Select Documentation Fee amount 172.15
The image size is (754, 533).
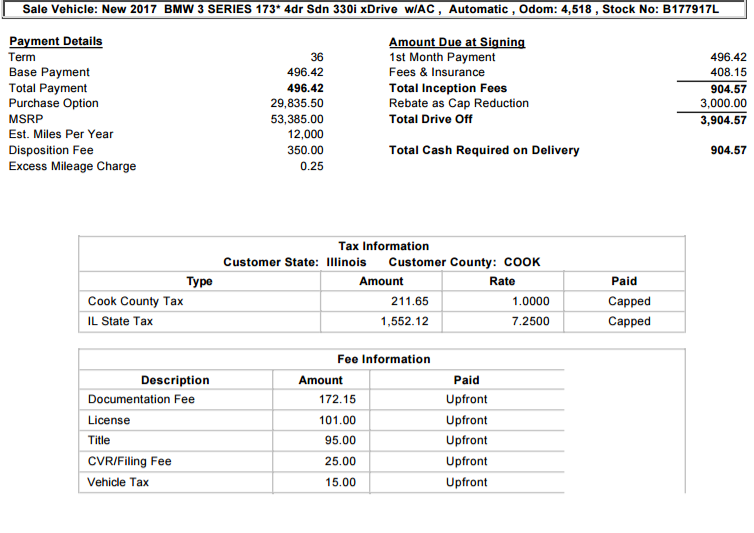click(337, 400)
